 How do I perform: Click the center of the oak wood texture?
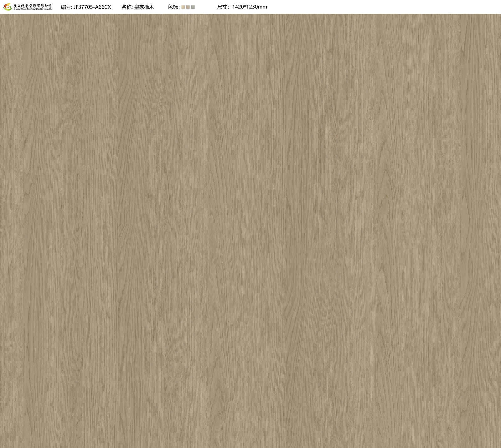250,231
